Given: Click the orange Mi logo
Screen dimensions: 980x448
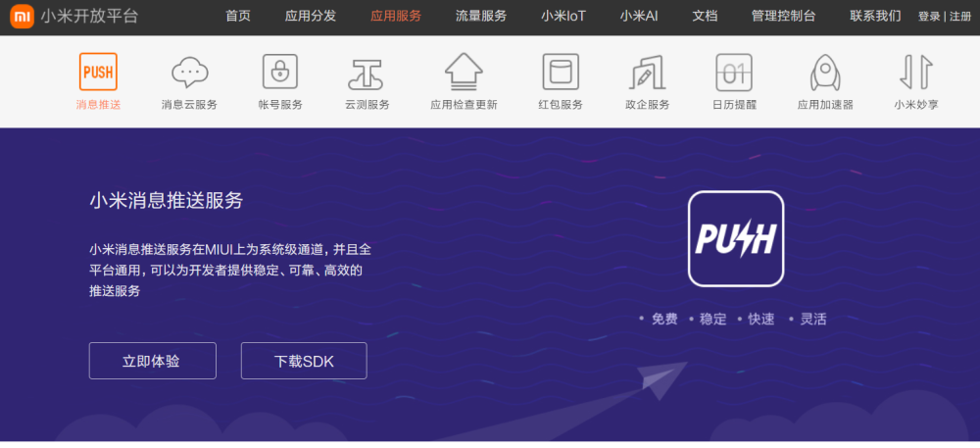Looking at the screenshot, I should 22,17.
